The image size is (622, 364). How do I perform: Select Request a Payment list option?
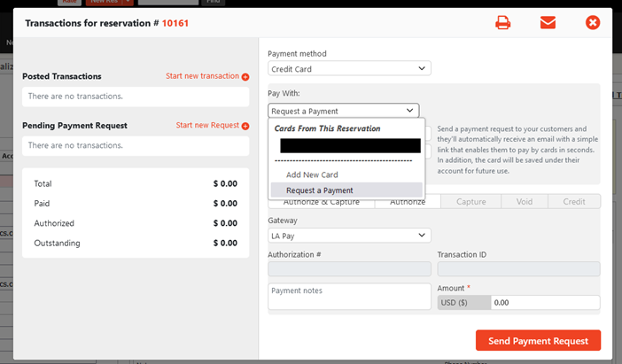pos(319,190)
